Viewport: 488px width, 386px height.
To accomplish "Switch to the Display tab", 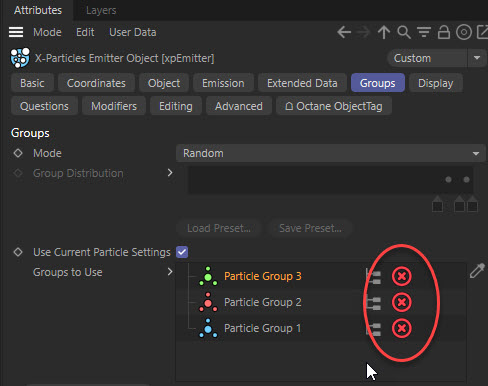I will click(435, 83).
